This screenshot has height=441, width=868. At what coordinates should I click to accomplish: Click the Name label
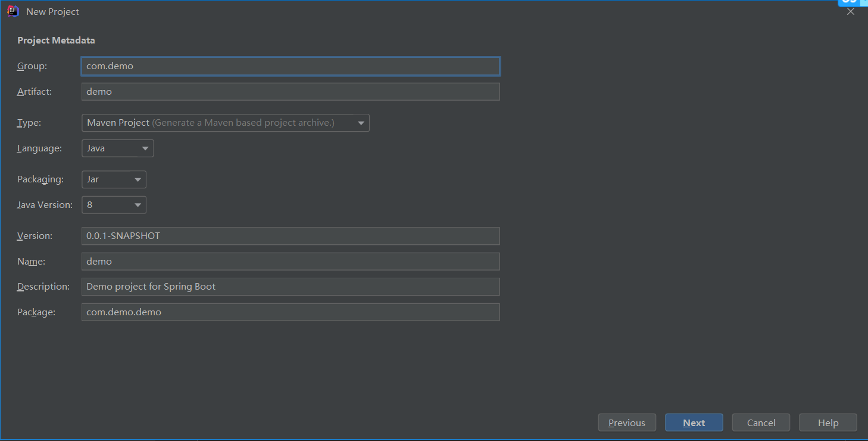tap(32, 262)
